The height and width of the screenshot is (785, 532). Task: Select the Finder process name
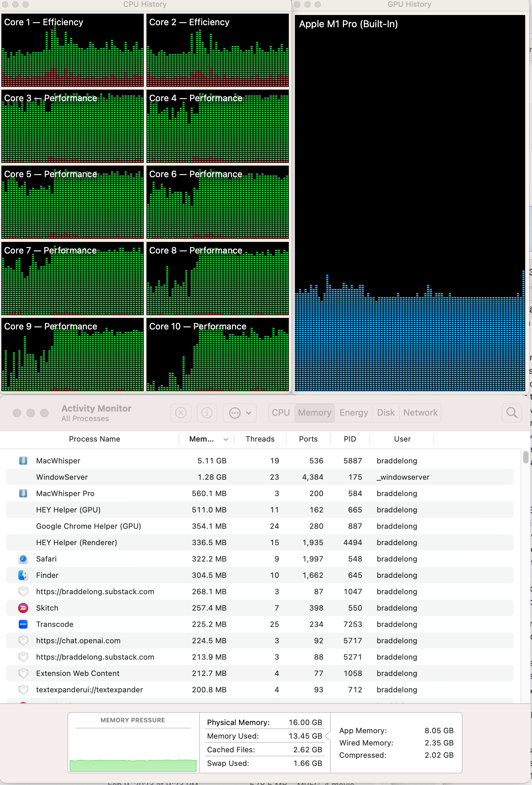click(47, 575)
